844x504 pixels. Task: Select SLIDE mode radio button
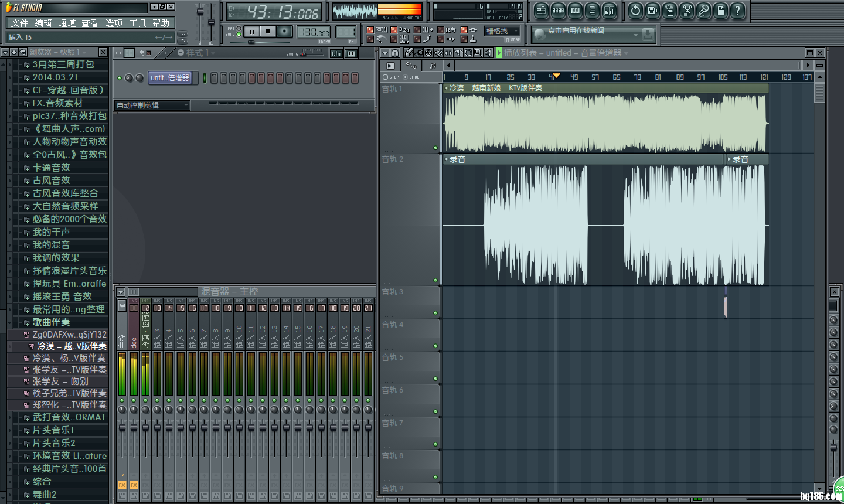[405, 77]
